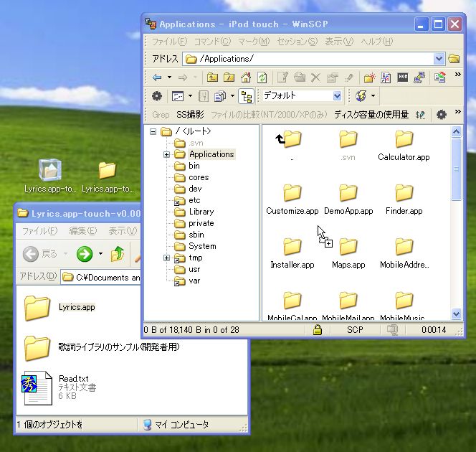Viewport: 476px width, 452px height.
Task: Click 戻る back button in Explorer window
Action: coord(40,254)
